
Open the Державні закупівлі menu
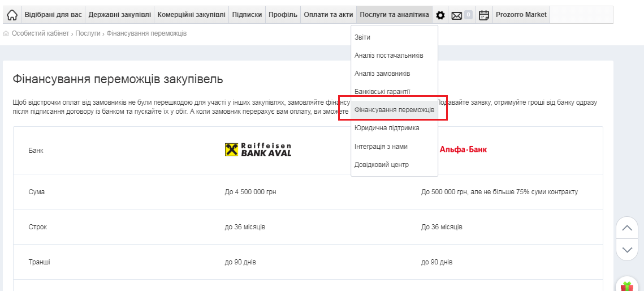click(119, 15)
